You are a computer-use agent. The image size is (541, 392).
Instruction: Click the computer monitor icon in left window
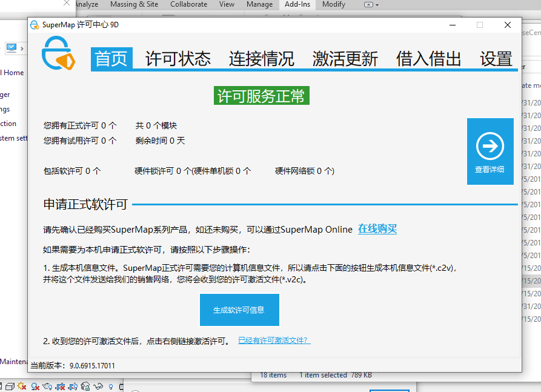pos(12,48)
